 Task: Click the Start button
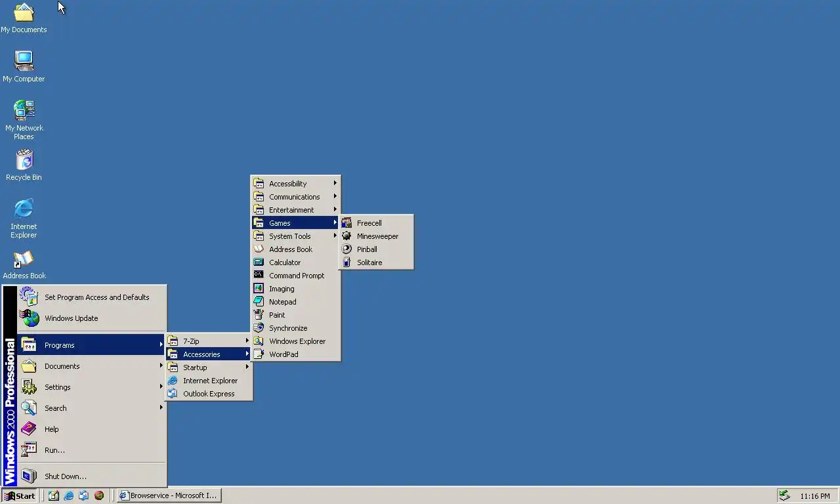click(x=20, y=495)
